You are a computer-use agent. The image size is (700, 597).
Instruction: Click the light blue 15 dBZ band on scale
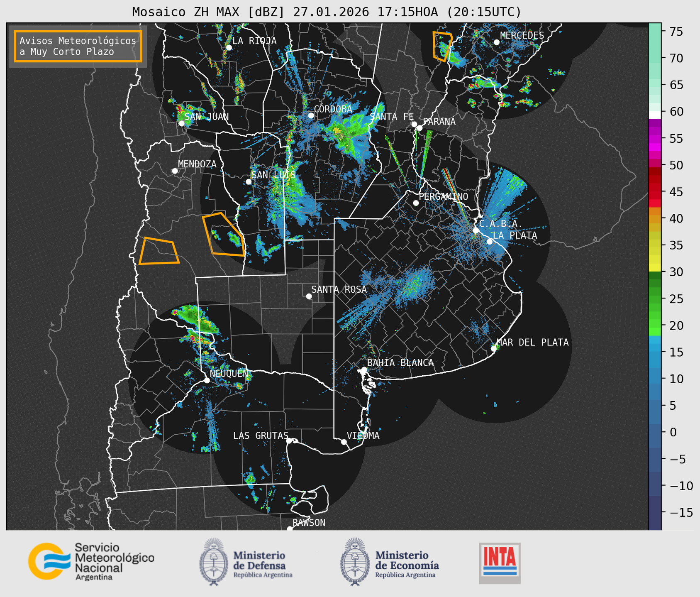coord(654,352)
